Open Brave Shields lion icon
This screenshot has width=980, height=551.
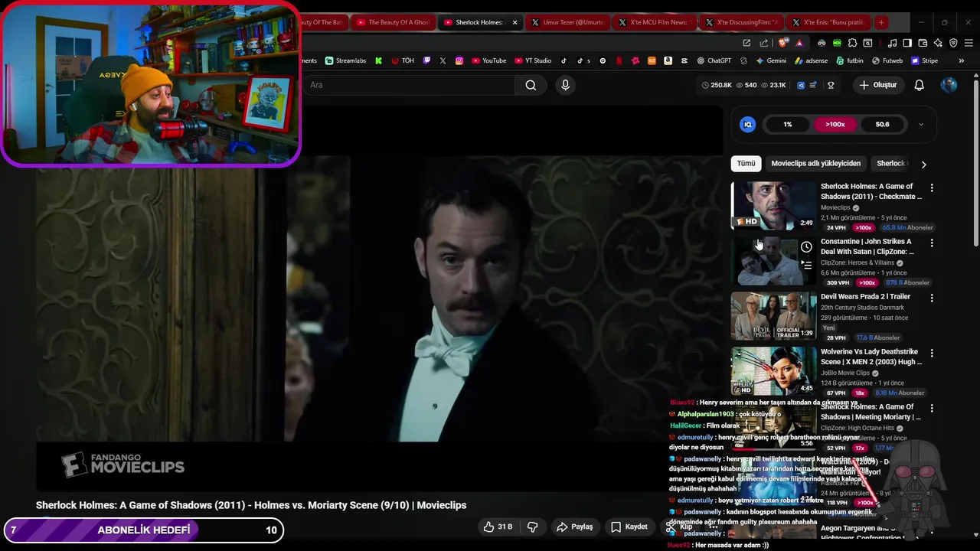[782, 43]
